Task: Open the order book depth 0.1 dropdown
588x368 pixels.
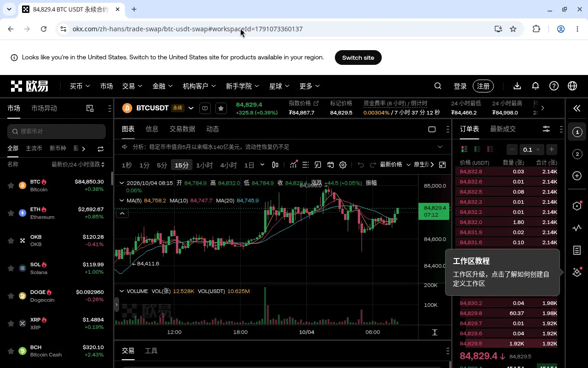Action: (532, 149)
